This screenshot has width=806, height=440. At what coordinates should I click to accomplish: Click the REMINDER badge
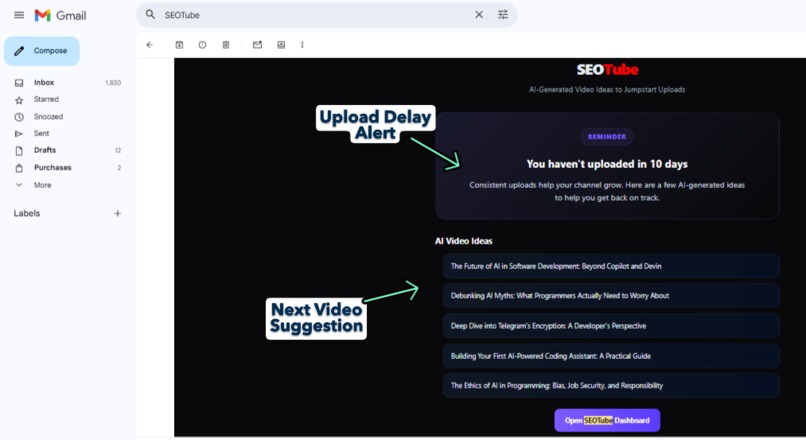[x=607, y=137]
